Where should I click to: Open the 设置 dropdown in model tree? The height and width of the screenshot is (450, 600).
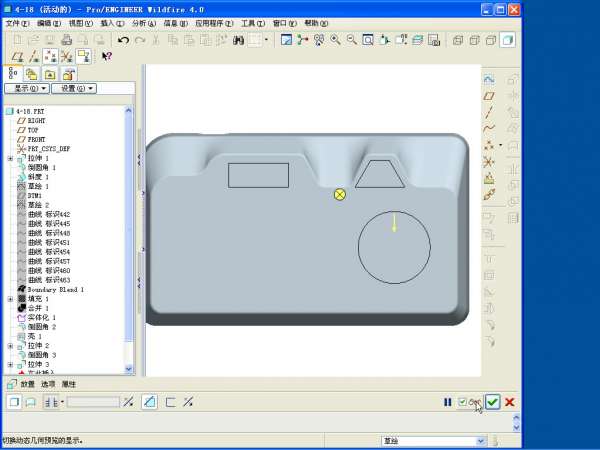(x=74, y=88)
